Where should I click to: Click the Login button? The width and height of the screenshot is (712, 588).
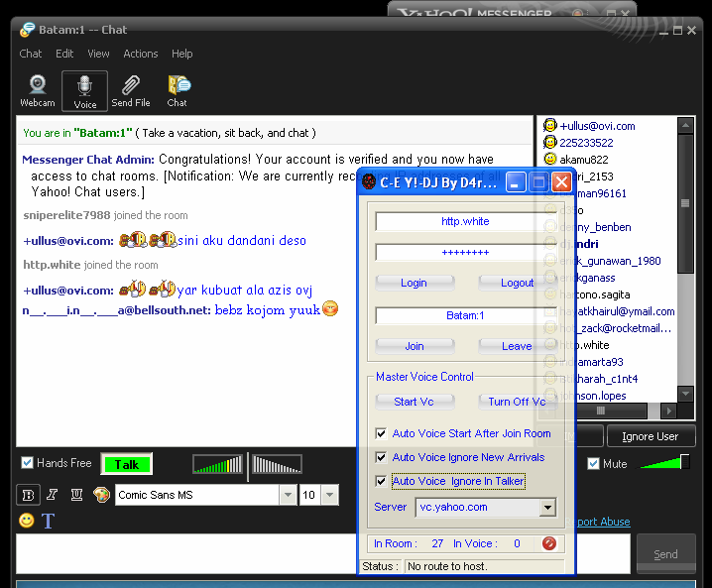point(415,283)
